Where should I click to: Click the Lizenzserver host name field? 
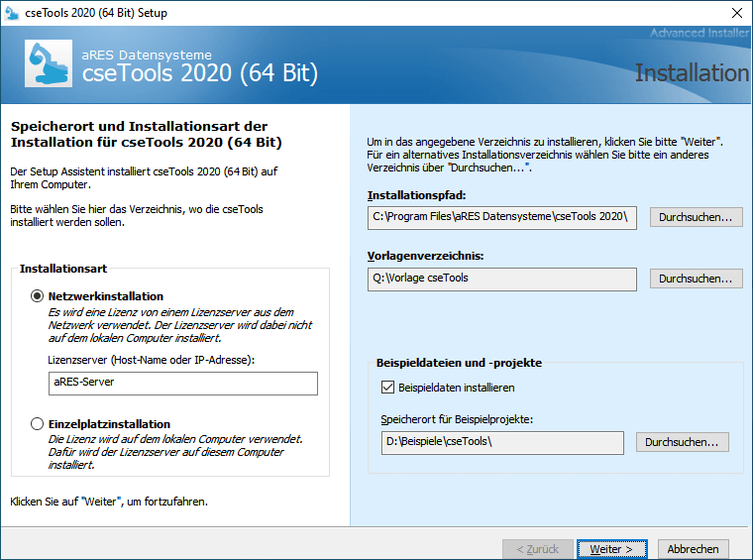[x=183, y=384]
